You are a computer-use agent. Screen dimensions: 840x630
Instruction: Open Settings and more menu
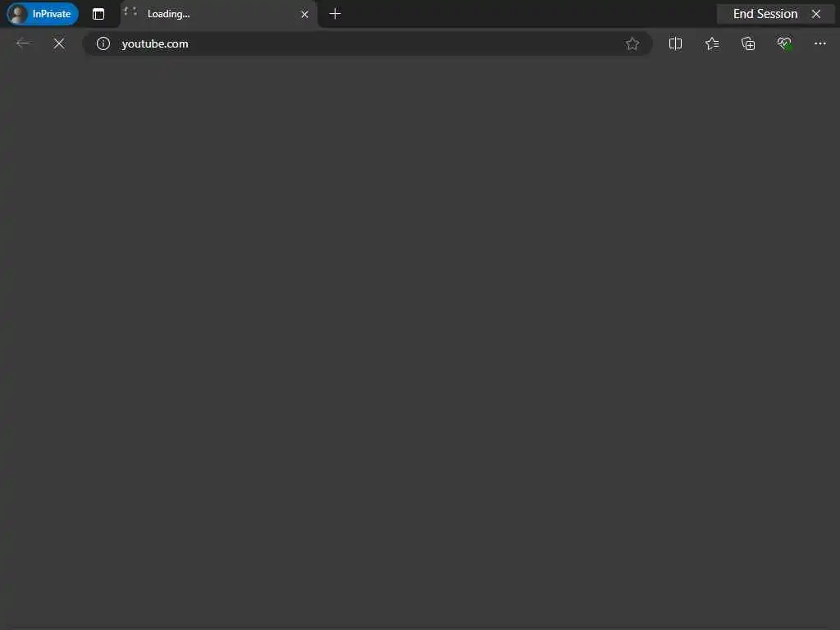[820, 43]
